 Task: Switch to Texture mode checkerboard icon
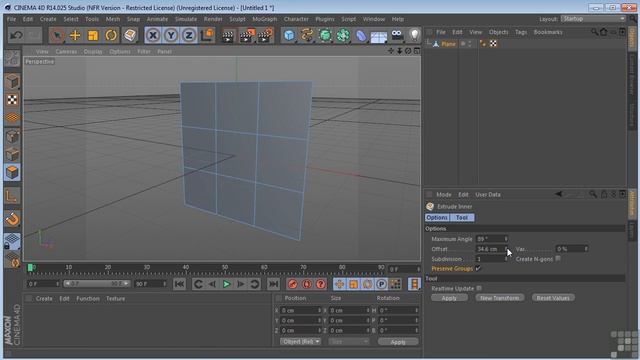point(12,100)
